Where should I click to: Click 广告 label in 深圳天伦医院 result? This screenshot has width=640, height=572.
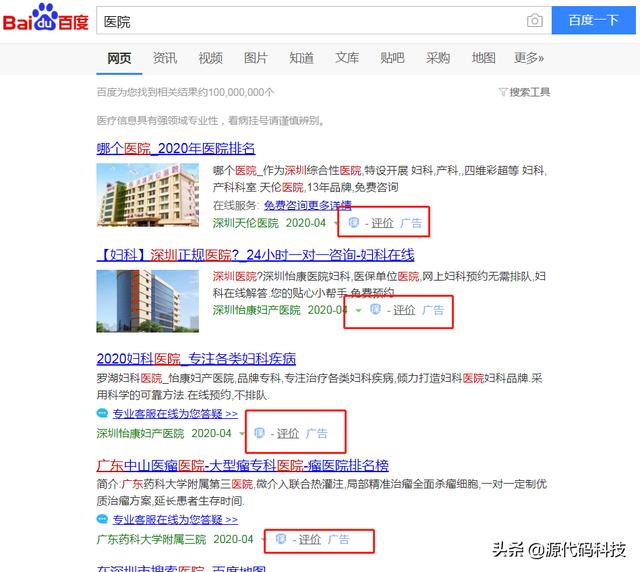[411, 223]
